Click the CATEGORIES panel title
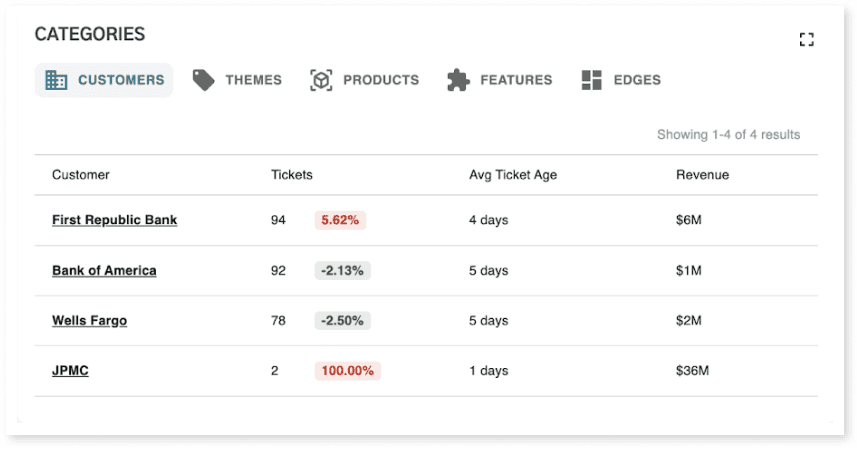 (90, 34)
